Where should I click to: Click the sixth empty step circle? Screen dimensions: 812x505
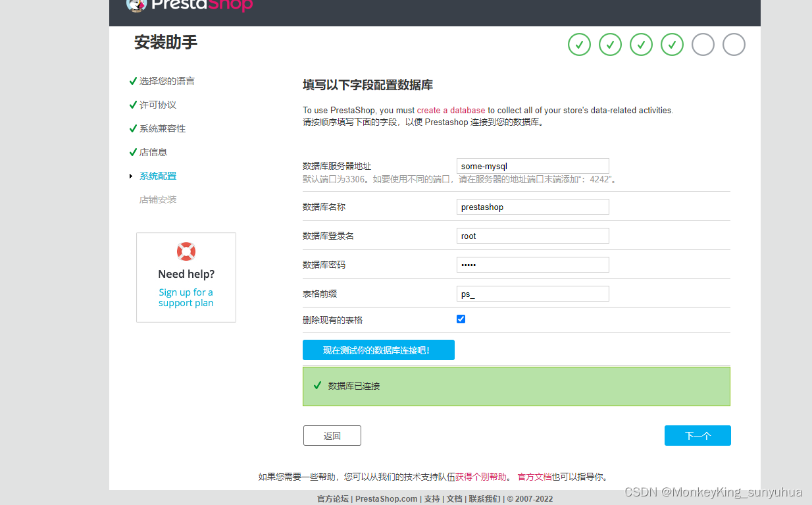pos(734,45)
